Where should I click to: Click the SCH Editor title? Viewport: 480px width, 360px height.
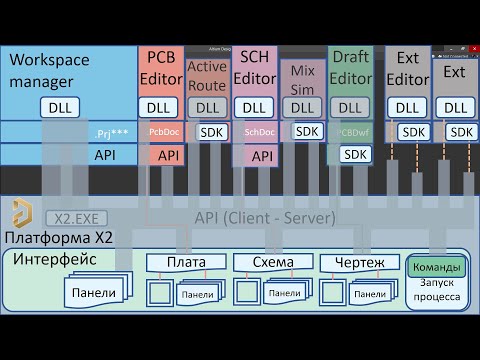point(255,68)
